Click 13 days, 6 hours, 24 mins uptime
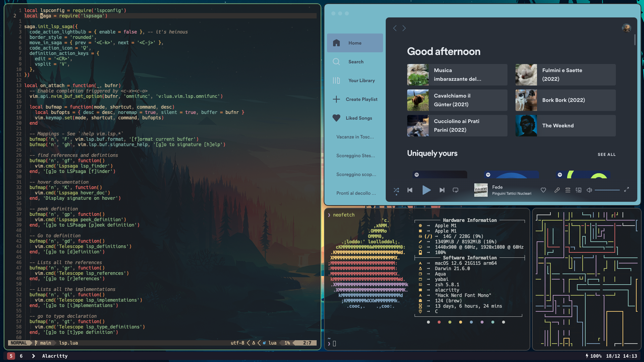Viewport: 644px width, 362px height. [468, 306]
